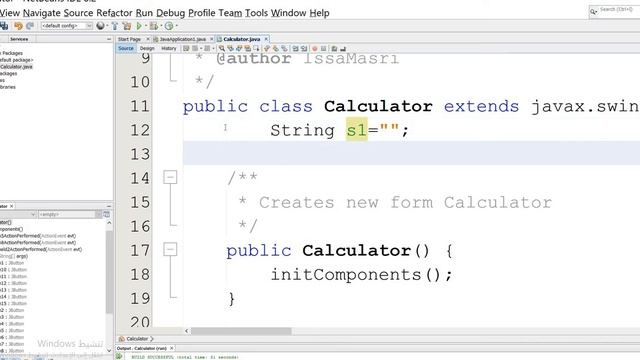Click the Find Selection magnifier icon
This screenshot has width=640, height=360.
(x=222, y=49)
